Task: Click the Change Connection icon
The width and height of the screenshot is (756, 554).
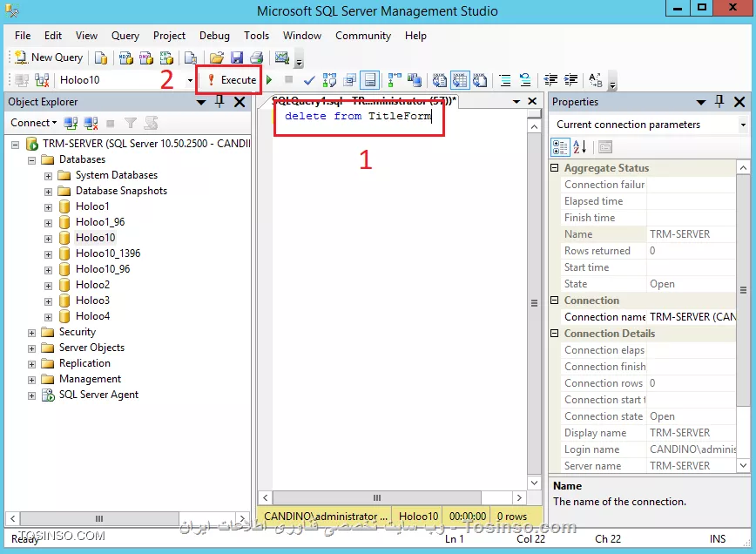Action: 42,80
